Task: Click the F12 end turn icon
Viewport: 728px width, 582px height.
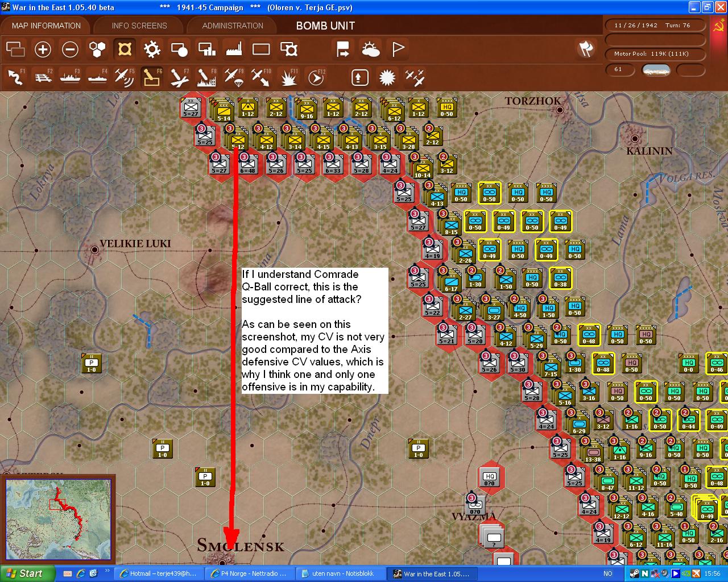Action: click(316, 77)
